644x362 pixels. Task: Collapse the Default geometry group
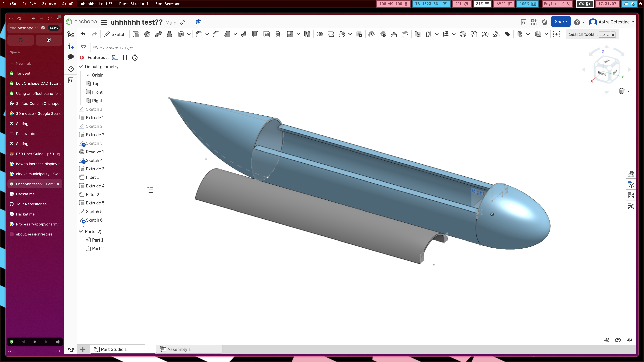(x=81, y=67)
